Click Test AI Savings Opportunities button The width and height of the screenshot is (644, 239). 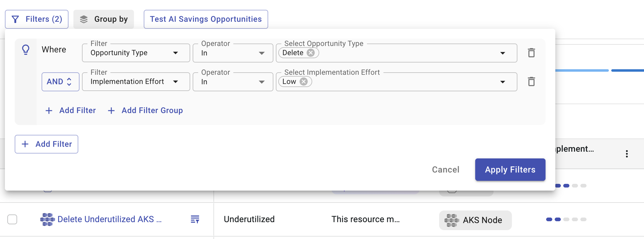pos(206,19)
